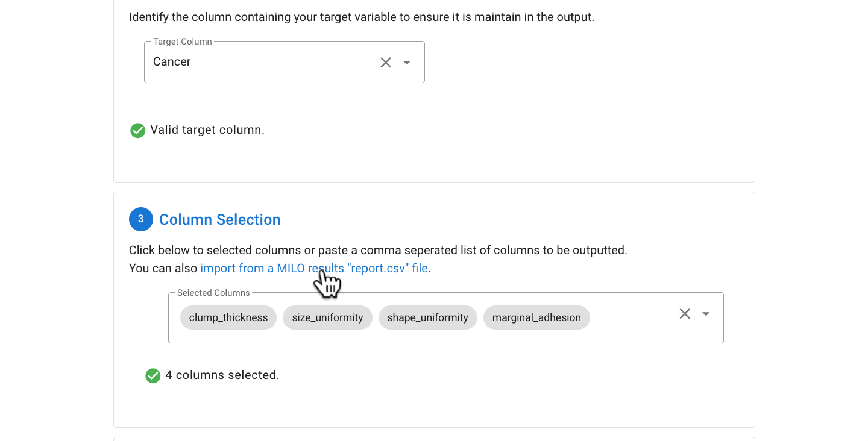Click the Target Column field showing Cancer

click(x=285, y=62)
